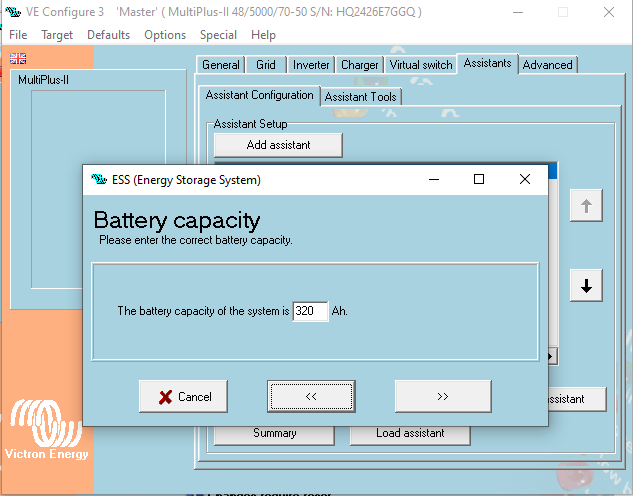Switch to the General tab
Image resolution: width=633 pixels, height=496 pixels.
pos(221,65)
